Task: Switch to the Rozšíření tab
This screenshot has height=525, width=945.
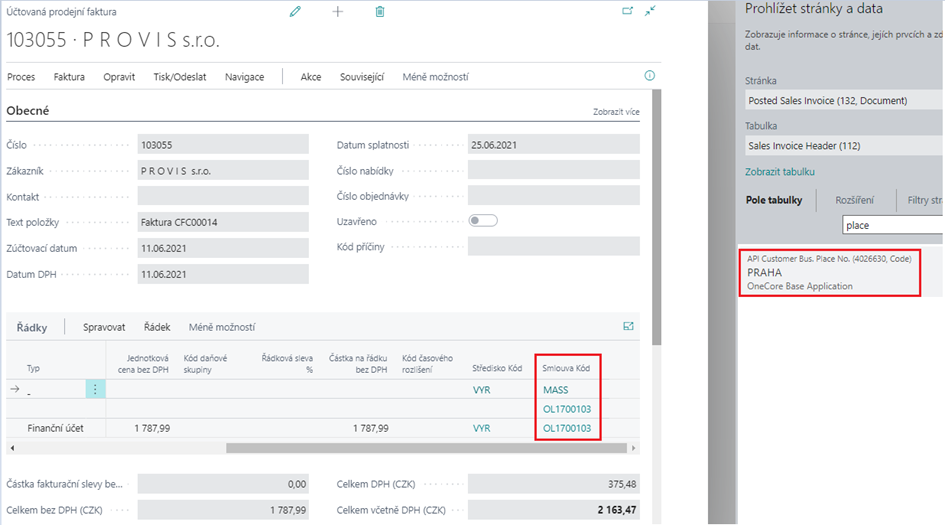Action: pos(855,200)
